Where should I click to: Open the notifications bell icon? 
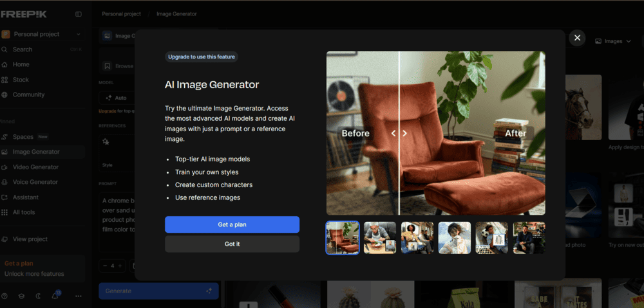click(55, 296)
